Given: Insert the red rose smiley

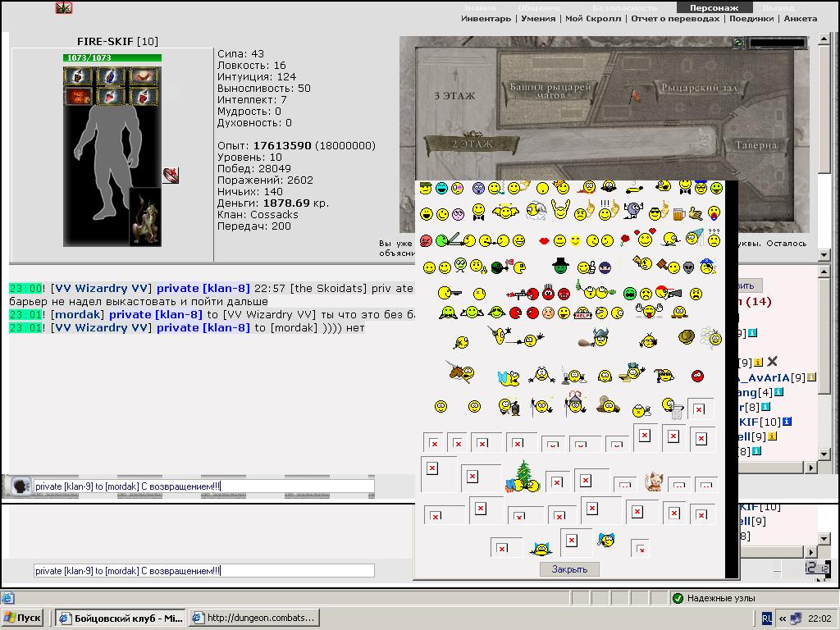Looking at the screenshot, I should pyautogui.click(x=624, y=240).
